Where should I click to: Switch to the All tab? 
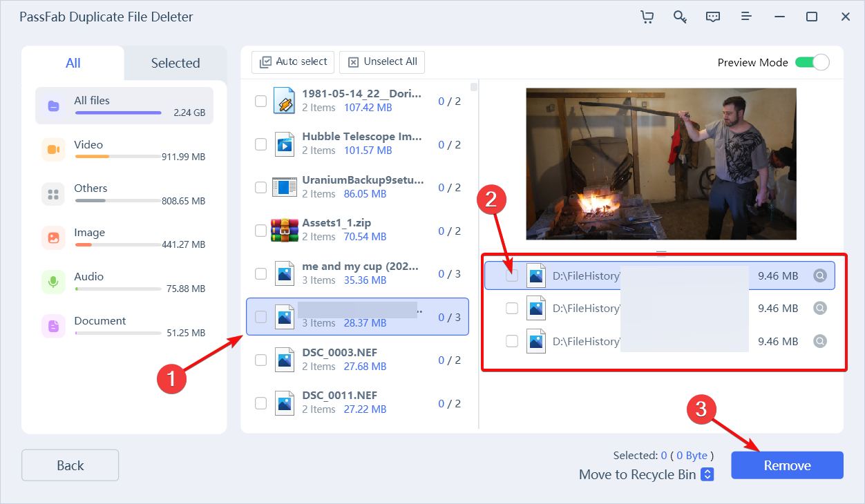(x=73, y=63)
